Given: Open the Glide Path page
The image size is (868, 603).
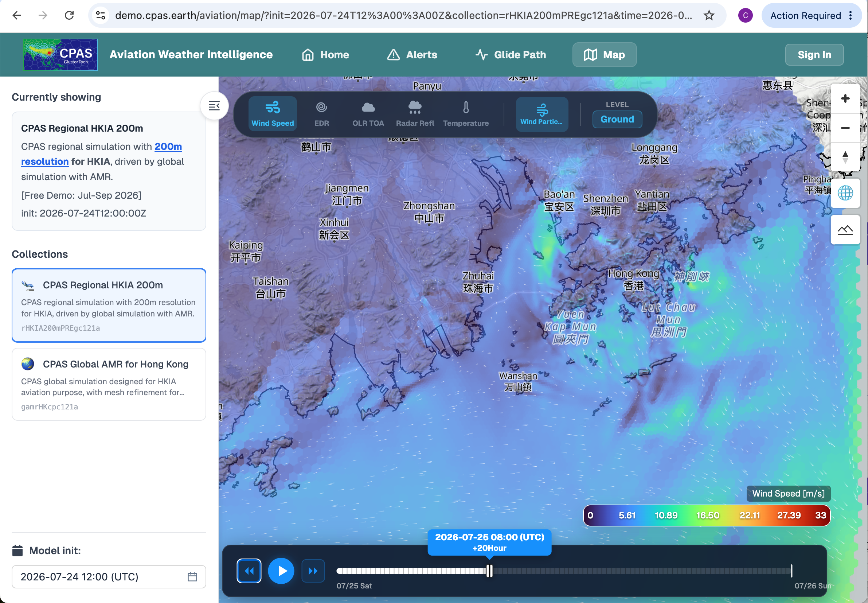Looking at the screenshot, I should pyautogui.click(x=511, y=55).
